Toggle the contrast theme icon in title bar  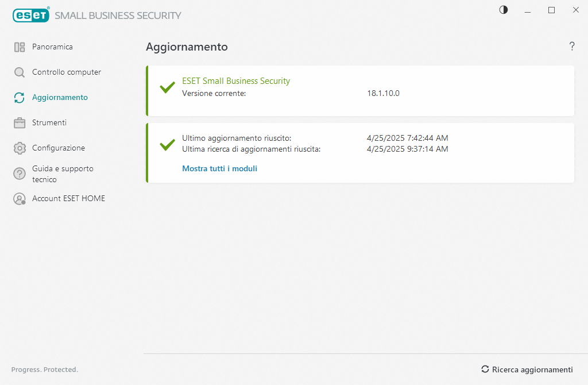pos(504,10)
